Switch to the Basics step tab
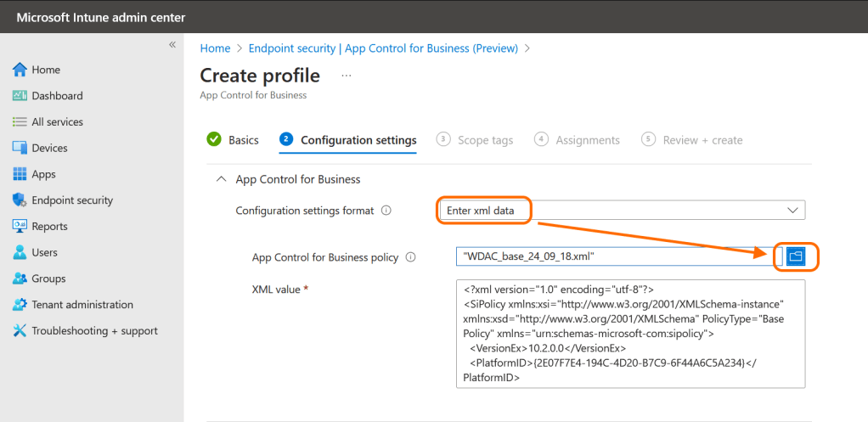The image size is (868, 422). click(233, 140)
